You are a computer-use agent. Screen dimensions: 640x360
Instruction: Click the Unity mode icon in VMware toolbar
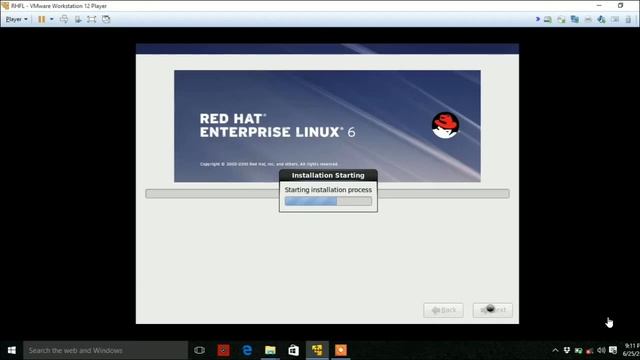(x=106, y=19)
